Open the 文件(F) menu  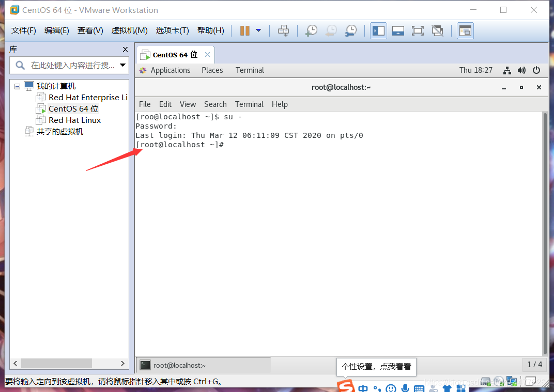(x=24, y=30)
